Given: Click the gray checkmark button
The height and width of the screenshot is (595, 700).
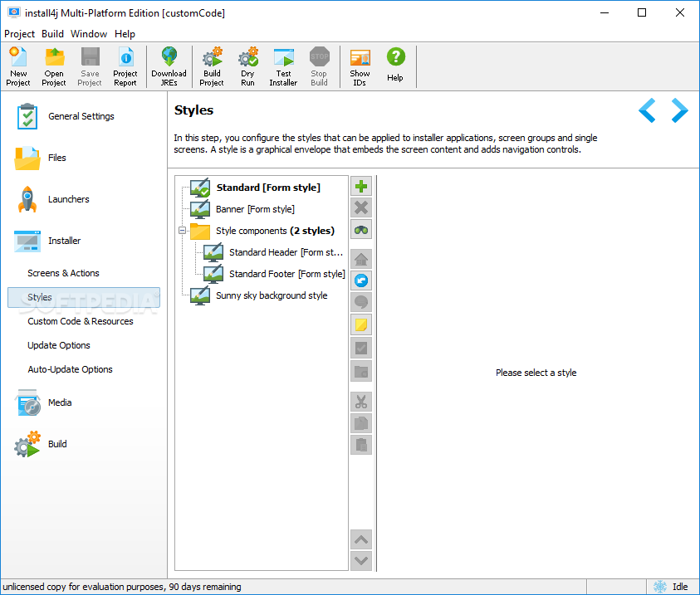Looking at the screenshot, I should [361, 348].
